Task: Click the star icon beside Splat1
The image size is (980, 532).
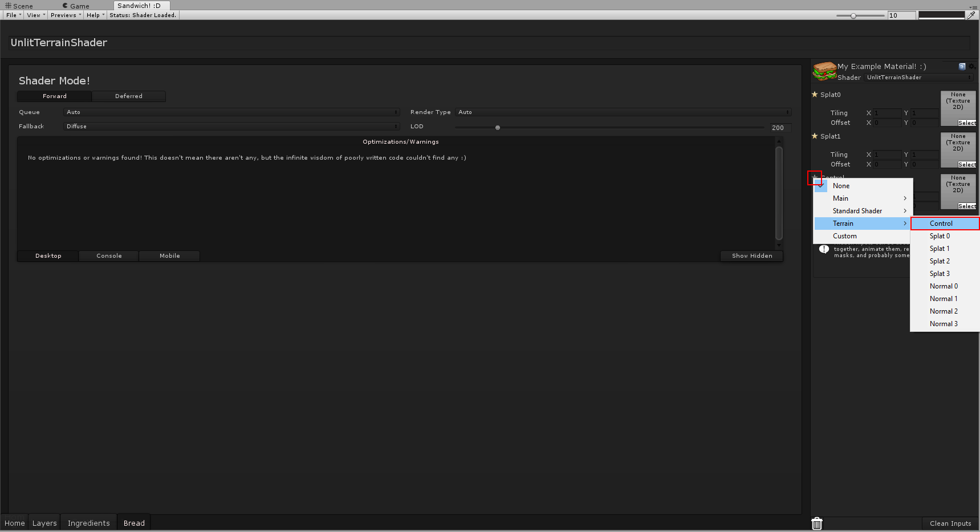Action: click(x=815, y=136)
